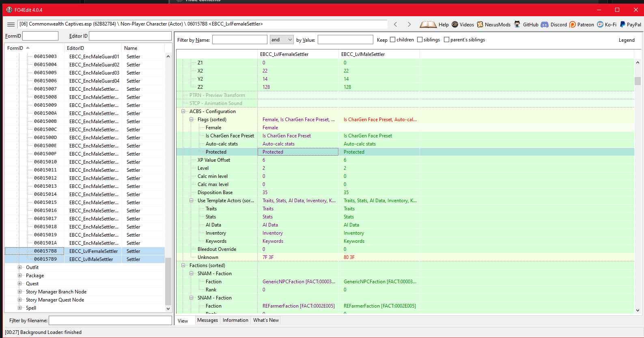Go forward with the right arrow
Viewport: 644px width, 338px height.
coord(409,24)
